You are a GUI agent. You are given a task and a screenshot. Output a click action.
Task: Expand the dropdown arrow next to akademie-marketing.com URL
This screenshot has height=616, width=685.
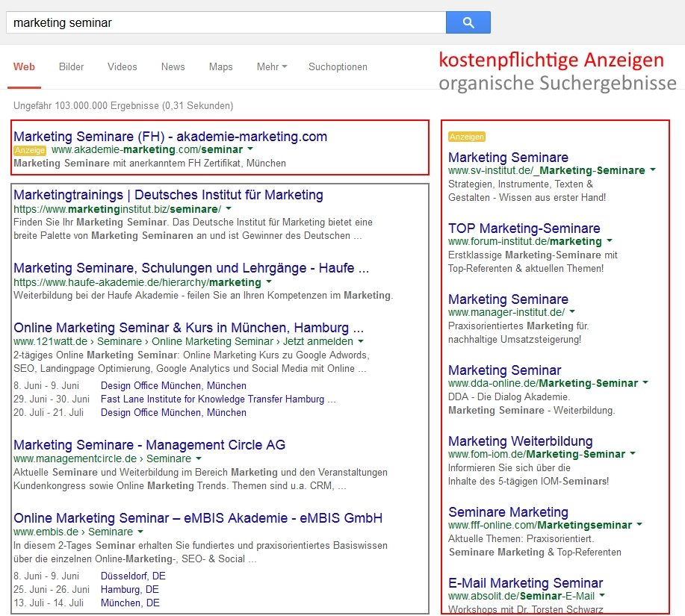coord(250,149)
